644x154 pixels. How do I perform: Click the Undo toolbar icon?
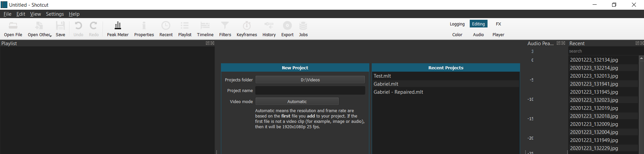(78, 29)
